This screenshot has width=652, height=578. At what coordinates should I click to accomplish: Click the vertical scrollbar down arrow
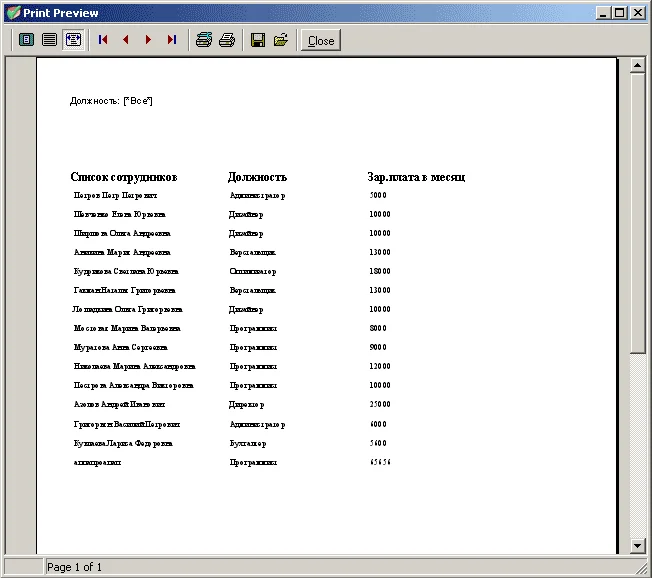click(637, 545)
